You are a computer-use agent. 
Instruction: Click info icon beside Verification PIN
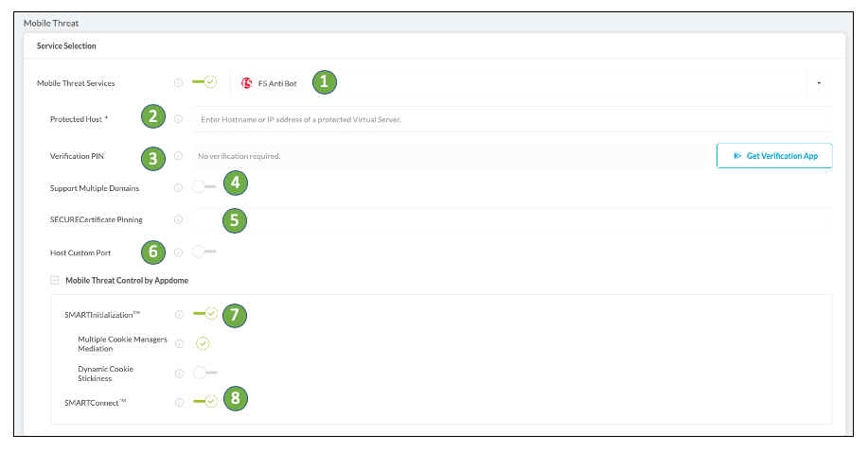pos(178,155)
